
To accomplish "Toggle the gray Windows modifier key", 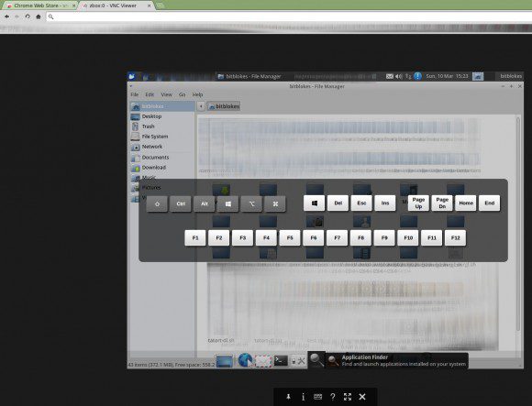I will click(228, 203).
